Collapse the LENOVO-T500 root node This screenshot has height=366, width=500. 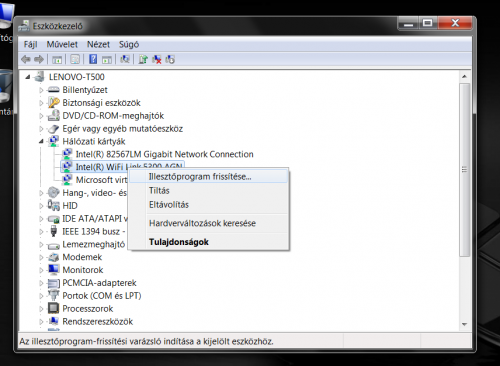pos(28,77)
